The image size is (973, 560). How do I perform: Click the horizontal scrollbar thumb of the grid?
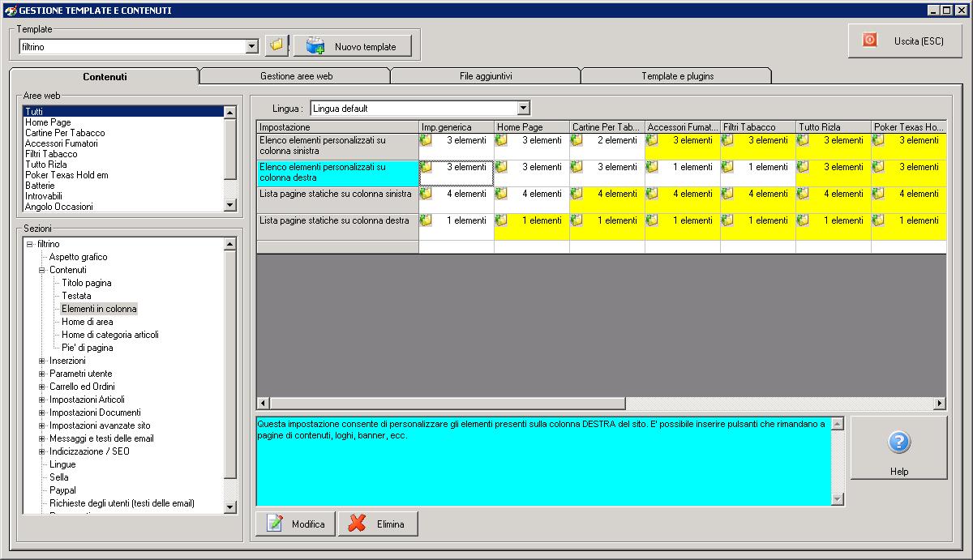(448, 403)
